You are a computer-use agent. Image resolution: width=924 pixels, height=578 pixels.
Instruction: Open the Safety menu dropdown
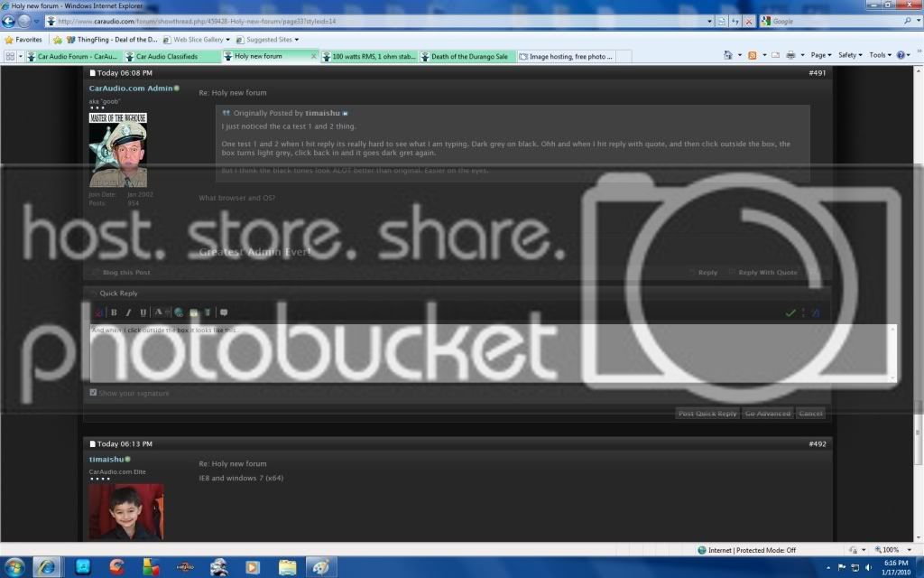pos(850,55)
